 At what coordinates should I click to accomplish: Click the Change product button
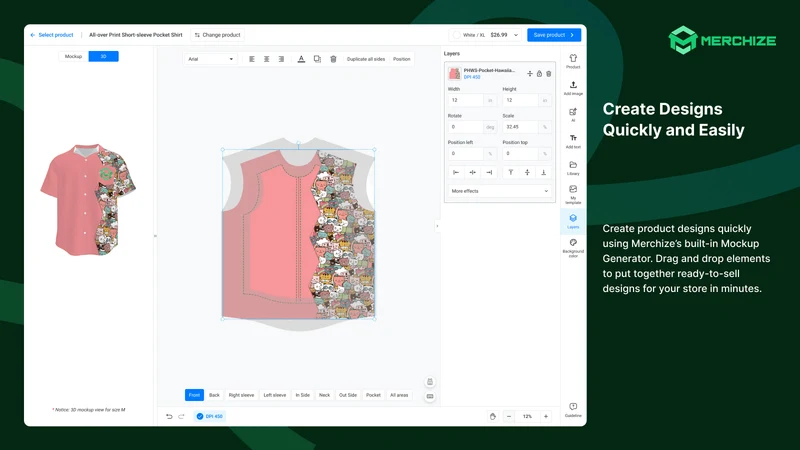[x=218, y=35]
